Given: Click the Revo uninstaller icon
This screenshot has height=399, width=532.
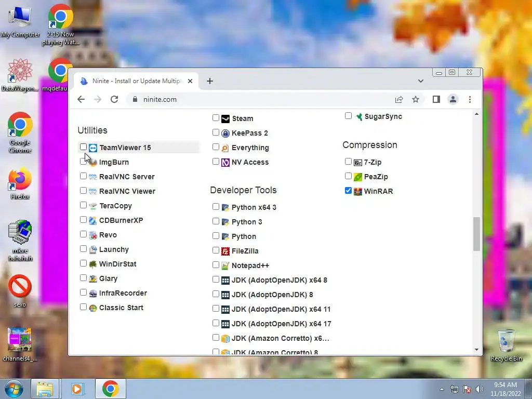Looking at the screenshot, I should point(93,235).
